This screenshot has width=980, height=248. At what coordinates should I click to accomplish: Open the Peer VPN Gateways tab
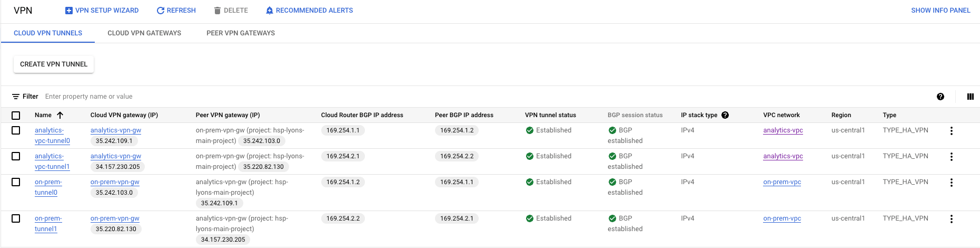pos(241,33)
